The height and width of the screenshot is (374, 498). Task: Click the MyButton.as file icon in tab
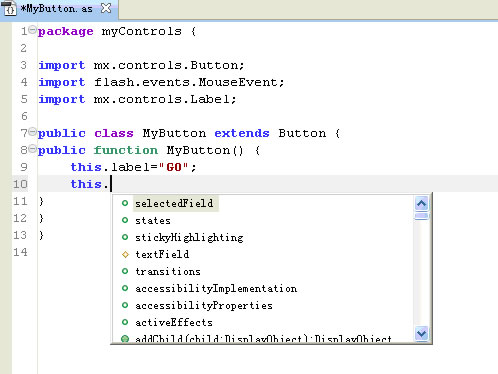[8, 8]
